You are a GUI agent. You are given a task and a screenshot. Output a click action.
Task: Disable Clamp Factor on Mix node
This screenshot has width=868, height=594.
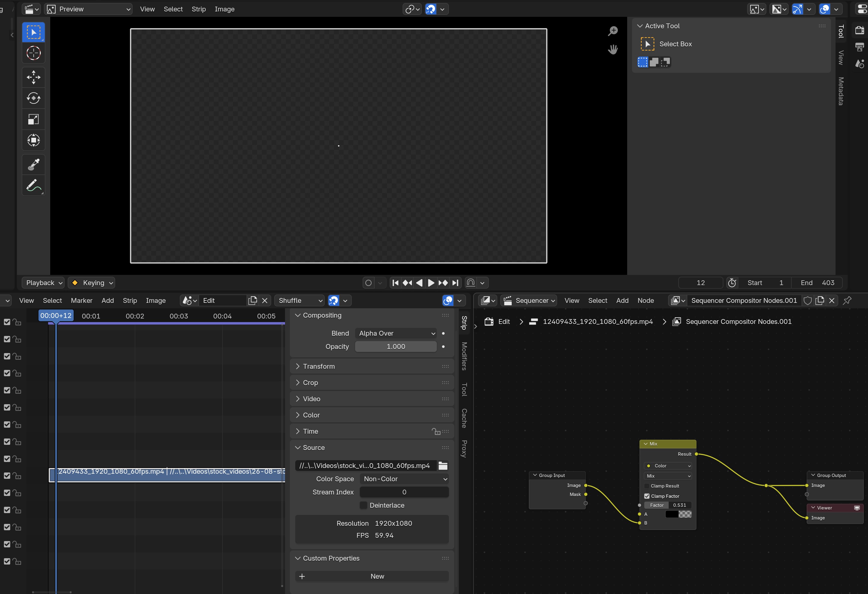[647, 496]
